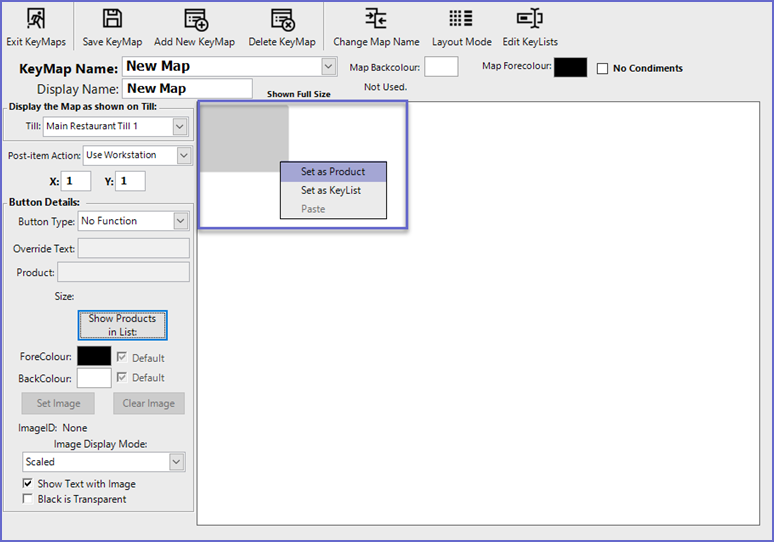
Task: Expand the Button Type dropdown
Action: (181, 221)
